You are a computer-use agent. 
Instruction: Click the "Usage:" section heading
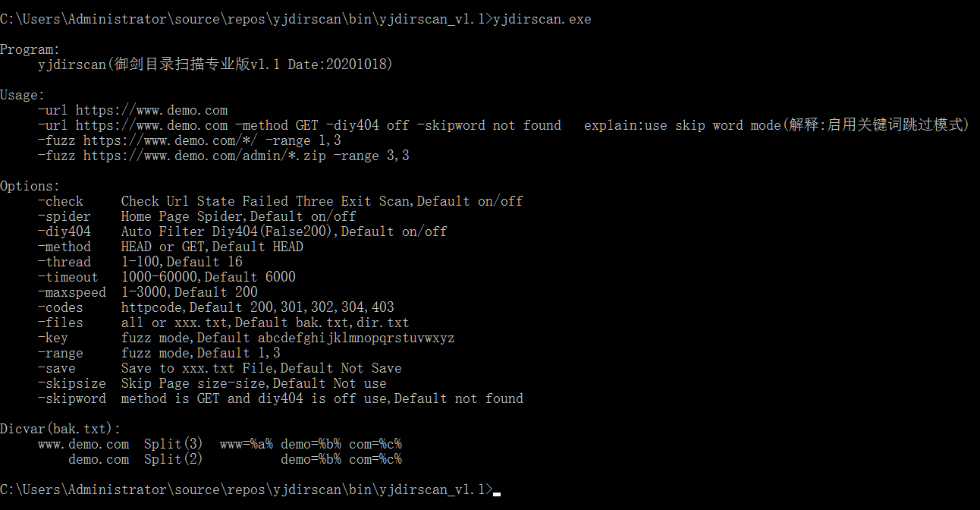(22, 95)
